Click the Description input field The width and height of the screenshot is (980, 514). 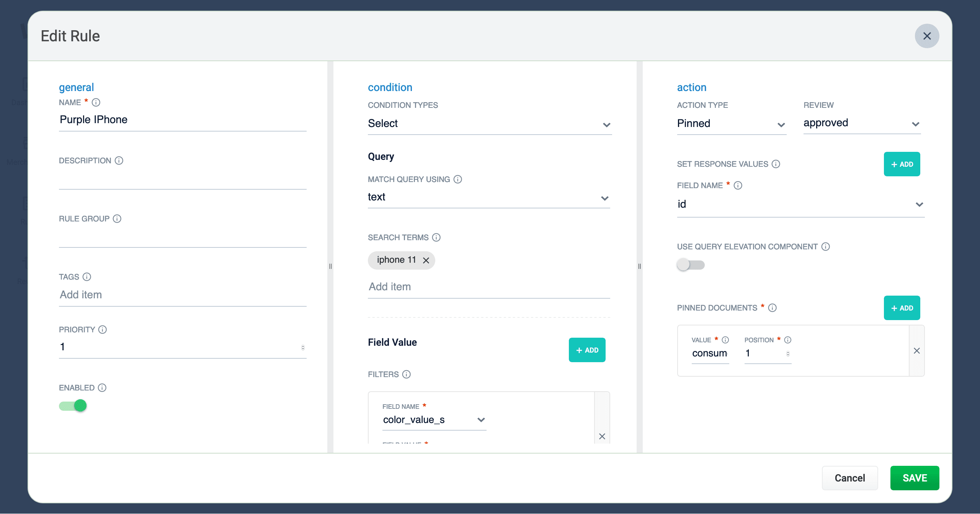(x=183, y=180)
